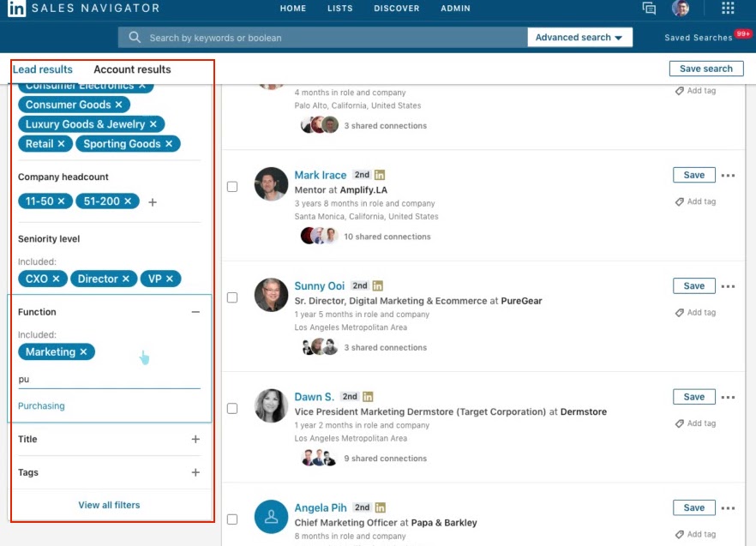Screen dimensions: 756x546
Task: Expand the Title filter section
Action: coord(195,439)
